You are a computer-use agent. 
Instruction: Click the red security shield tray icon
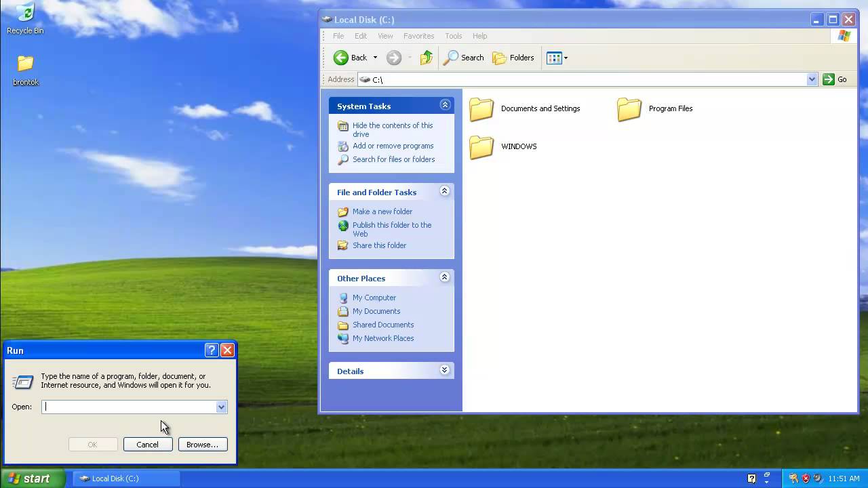click(806, 479)
